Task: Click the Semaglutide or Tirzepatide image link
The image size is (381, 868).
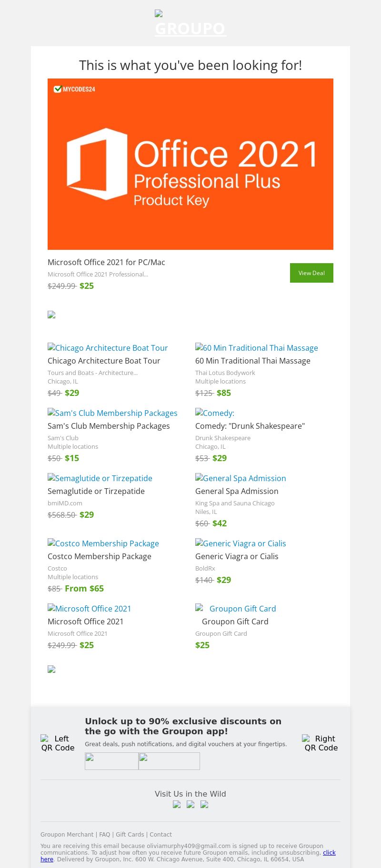Action: [x=100, y=478]
